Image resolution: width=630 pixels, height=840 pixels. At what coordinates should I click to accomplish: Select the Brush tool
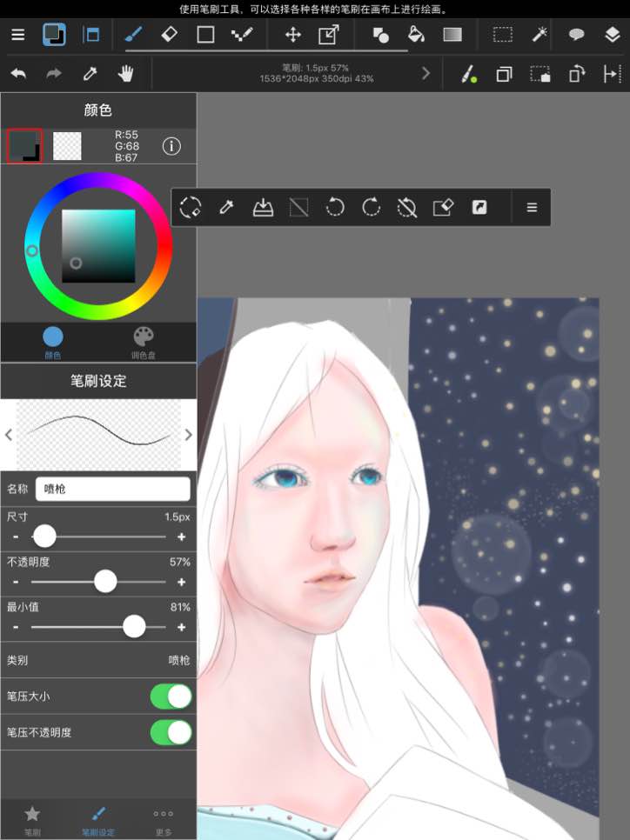(133, 35)
